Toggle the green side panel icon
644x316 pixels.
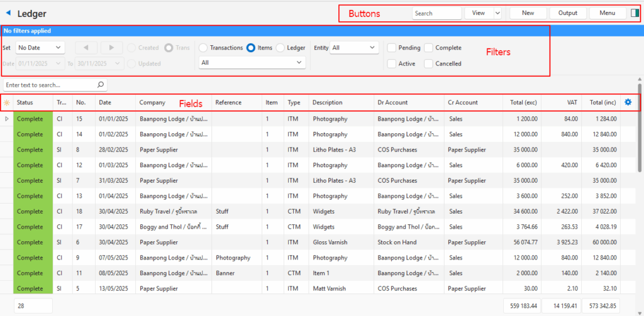[x=635, y=13]
